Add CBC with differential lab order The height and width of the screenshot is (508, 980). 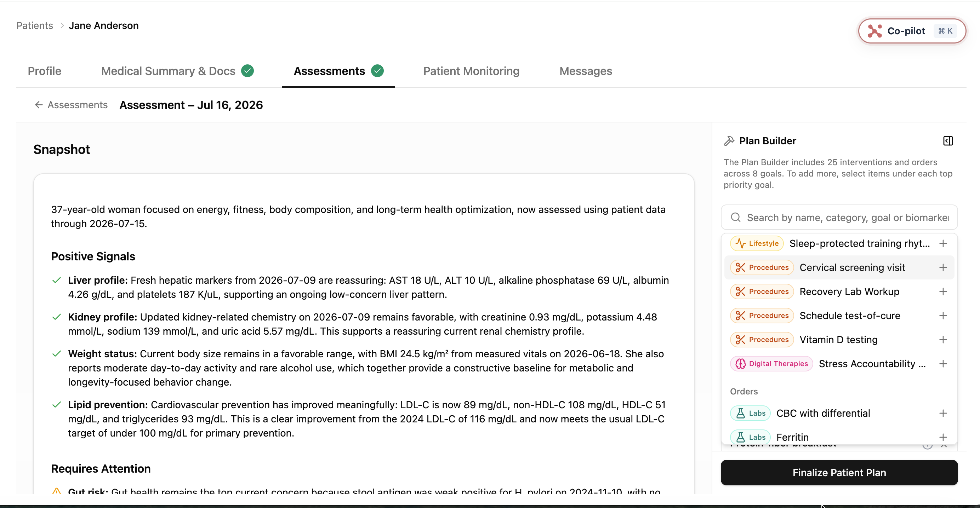point(943,413)
